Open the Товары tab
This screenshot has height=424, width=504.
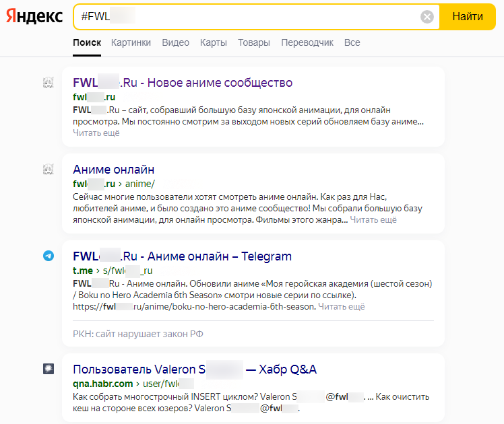coord(254,42)
